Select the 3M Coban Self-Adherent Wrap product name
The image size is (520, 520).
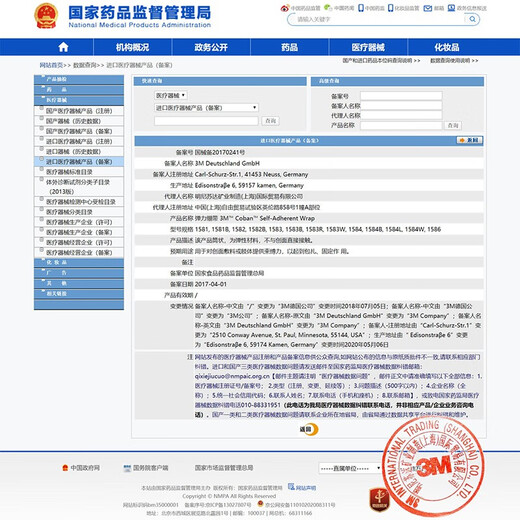[255, 218]
